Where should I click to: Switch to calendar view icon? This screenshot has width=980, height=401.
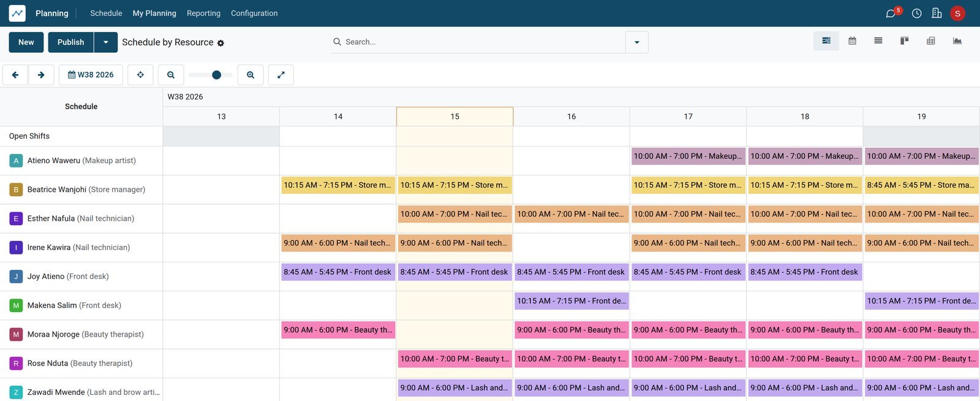pyautogui.click(x=852, y=41)
